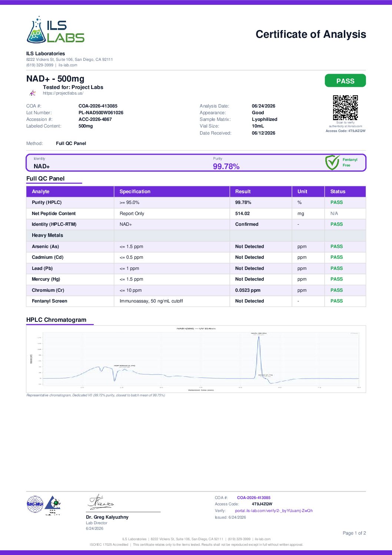Click the Lead (Pb) row label
Viewport: 392px width, 555px height.
click(42, 268)
